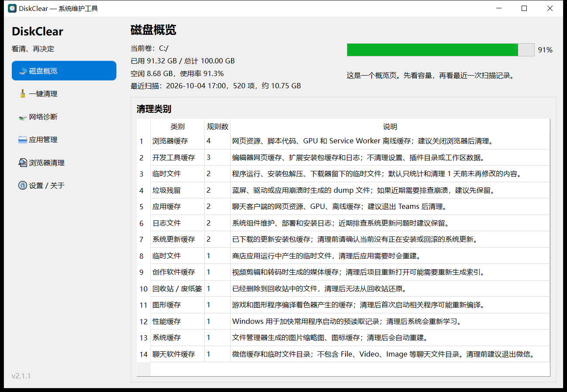Click the 类别 column header
This screenshot has width=567, height=392.
[x=177, y=127]
